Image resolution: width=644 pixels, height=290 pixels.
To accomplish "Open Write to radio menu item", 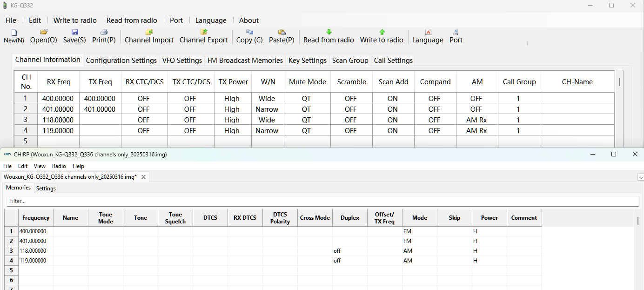I will 75,20.
